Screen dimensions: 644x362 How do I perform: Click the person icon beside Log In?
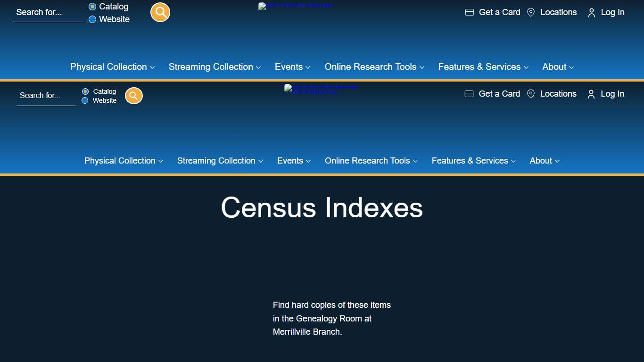coord(591,13)
